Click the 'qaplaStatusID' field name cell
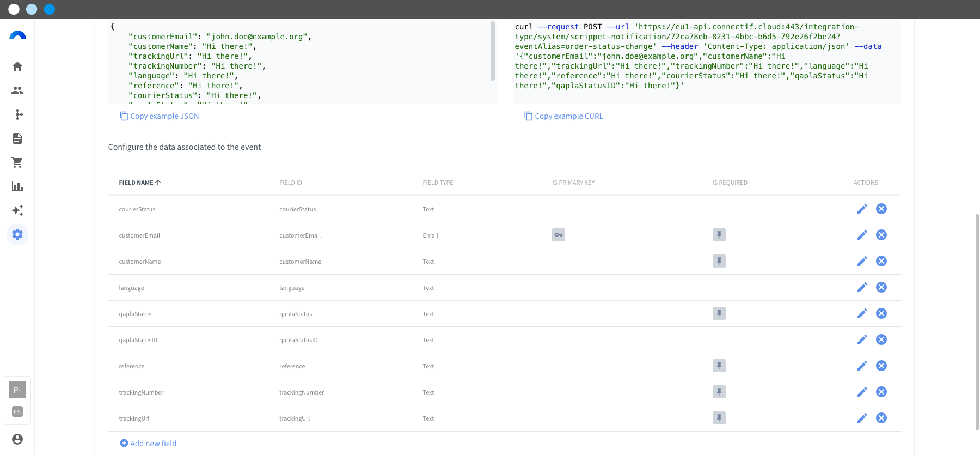Viewport: 980px width, 455px height. click(138, 340)
